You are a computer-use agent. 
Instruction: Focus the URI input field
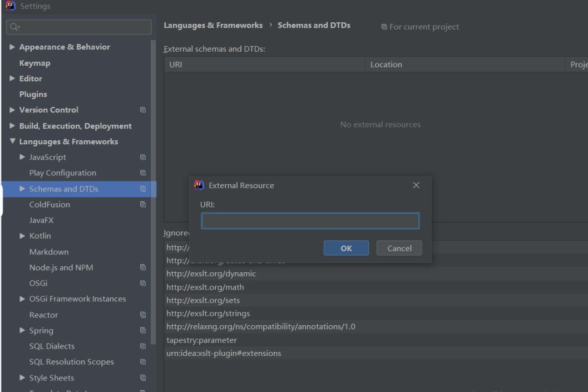[310, 221]
